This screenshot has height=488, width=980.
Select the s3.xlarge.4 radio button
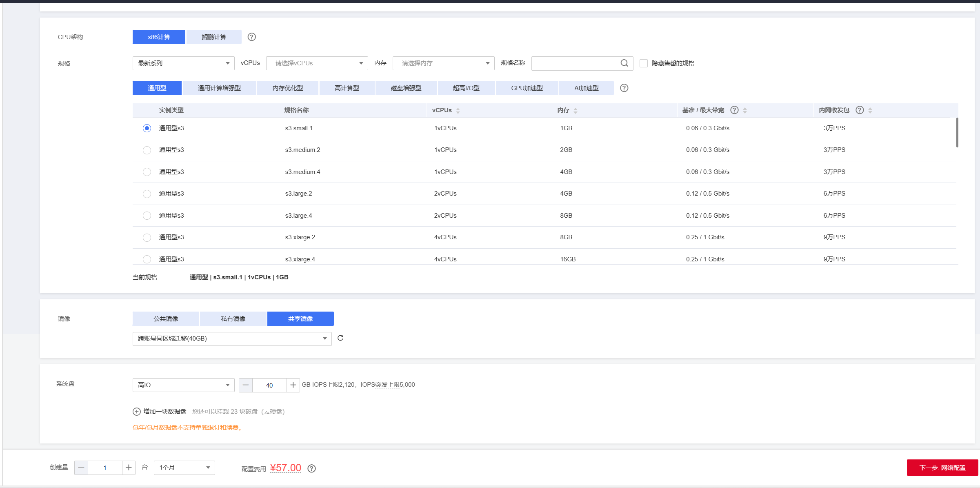click(147, 259)
